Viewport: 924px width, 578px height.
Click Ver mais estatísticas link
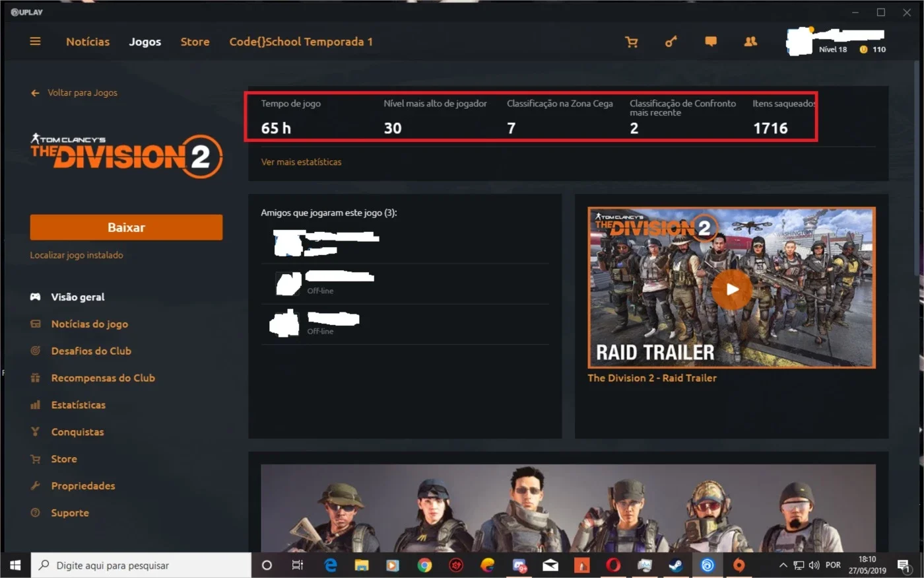pyautogui.click(x=301, y=162)
